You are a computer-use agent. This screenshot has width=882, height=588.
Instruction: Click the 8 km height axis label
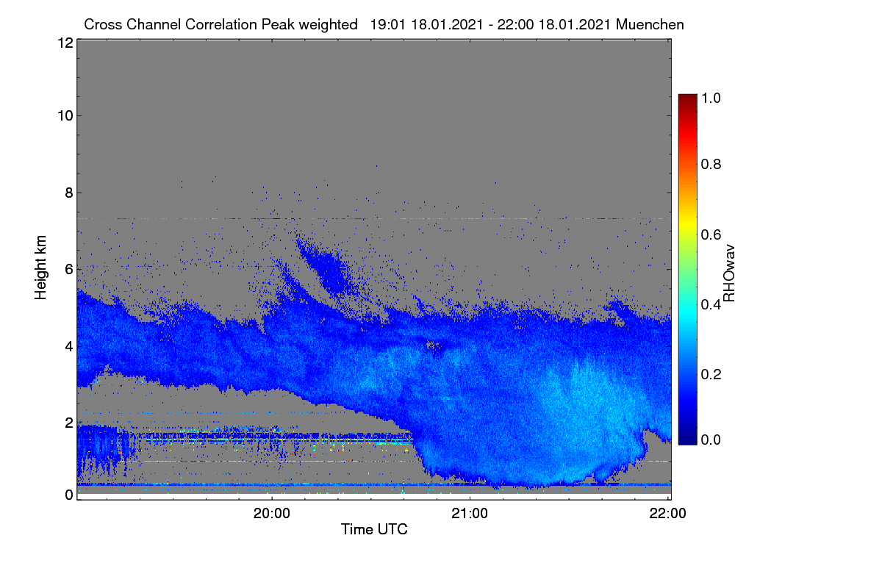click(x=68, y=193)
